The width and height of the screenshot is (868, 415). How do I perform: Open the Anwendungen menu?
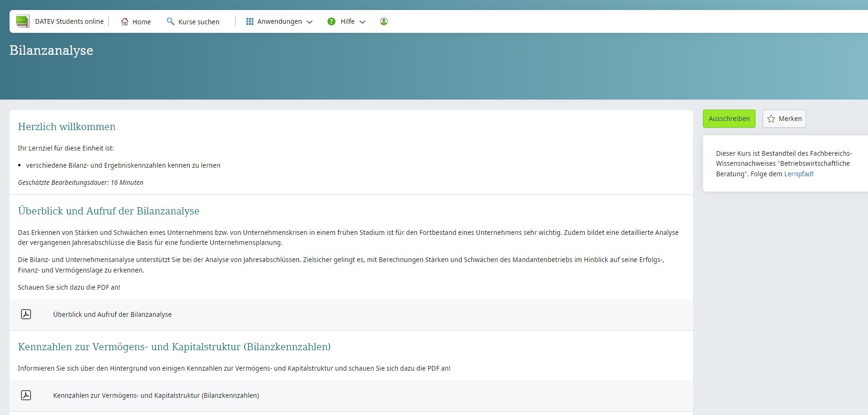click(x=279, y=21)
